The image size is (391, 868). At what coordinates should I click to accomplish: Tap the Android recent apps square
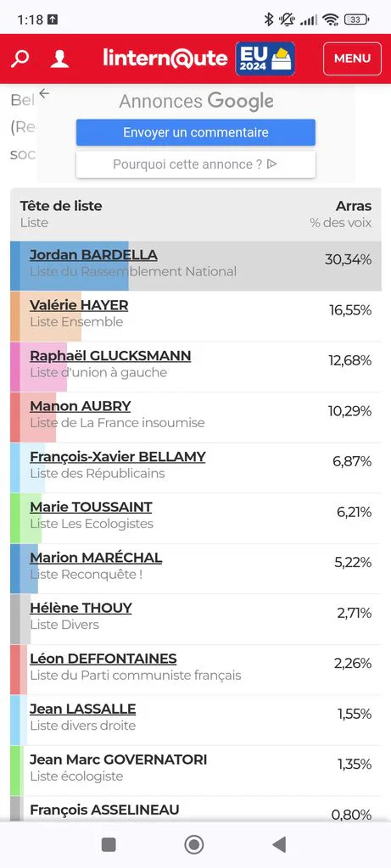pyautogui.click(x=109, y=845)
